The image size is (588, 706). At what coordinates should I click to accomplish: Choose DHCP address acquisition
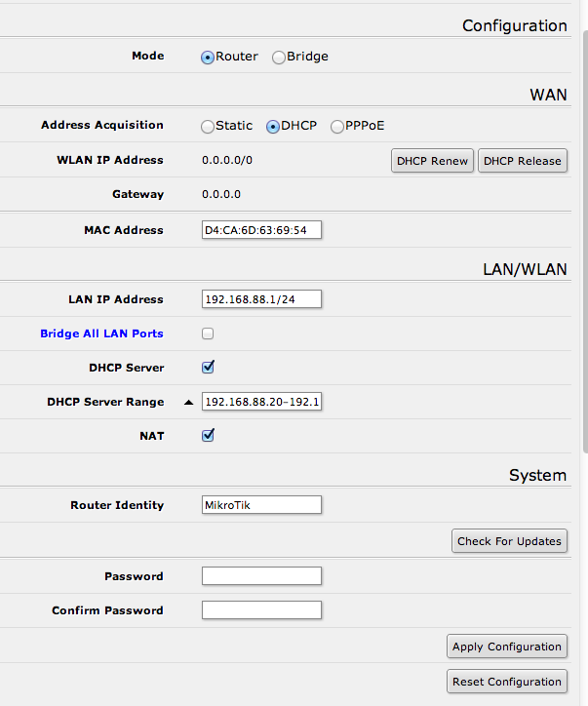(x=273, y=127)
